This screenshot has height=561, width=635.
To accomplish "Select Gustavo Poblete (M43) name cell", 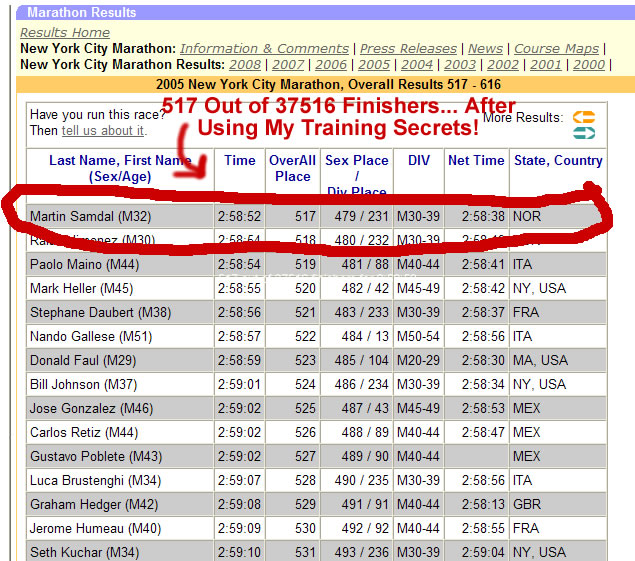I will 120,456.
